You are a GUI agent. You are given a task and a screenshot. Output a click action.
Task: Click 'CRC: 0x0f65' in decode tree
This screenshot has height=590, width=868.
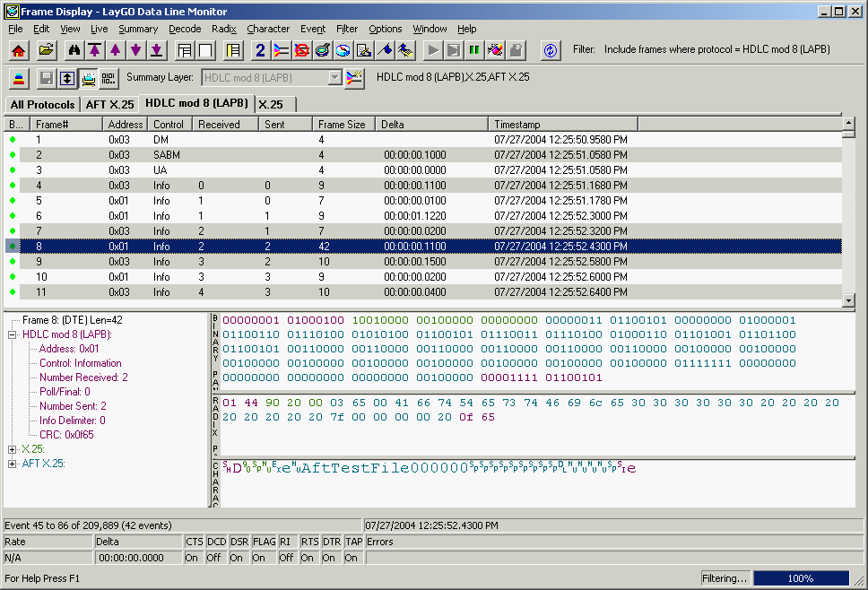(66, 435)
